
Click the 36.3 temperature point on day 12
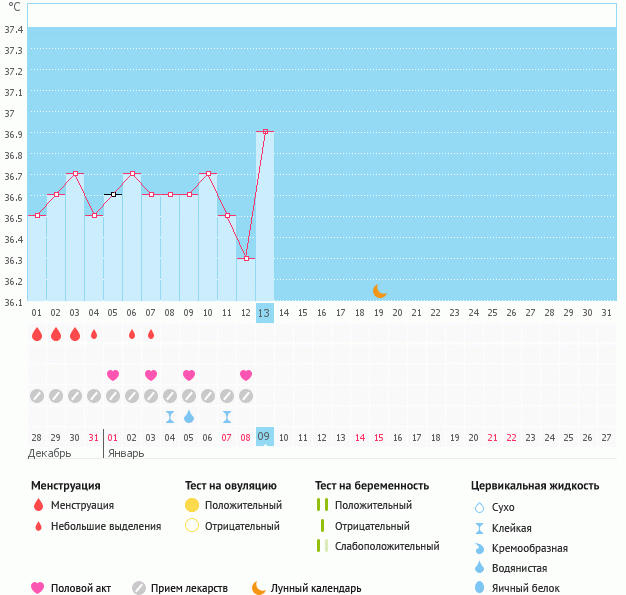(246, 258)
